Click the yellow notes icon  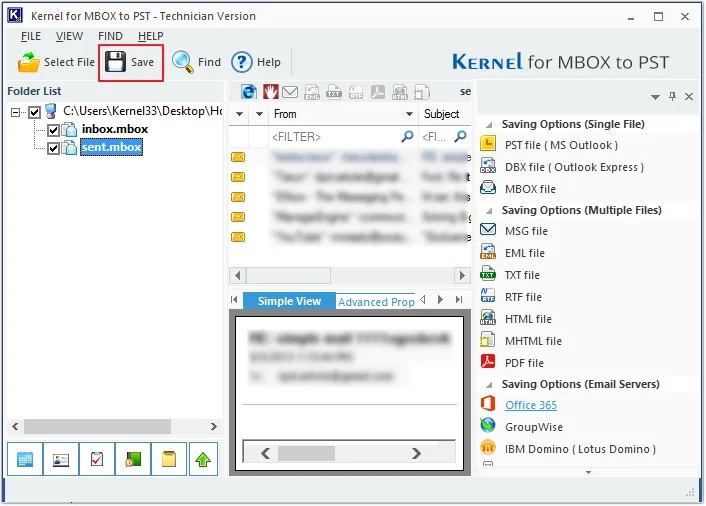click(x=169, y=459)
